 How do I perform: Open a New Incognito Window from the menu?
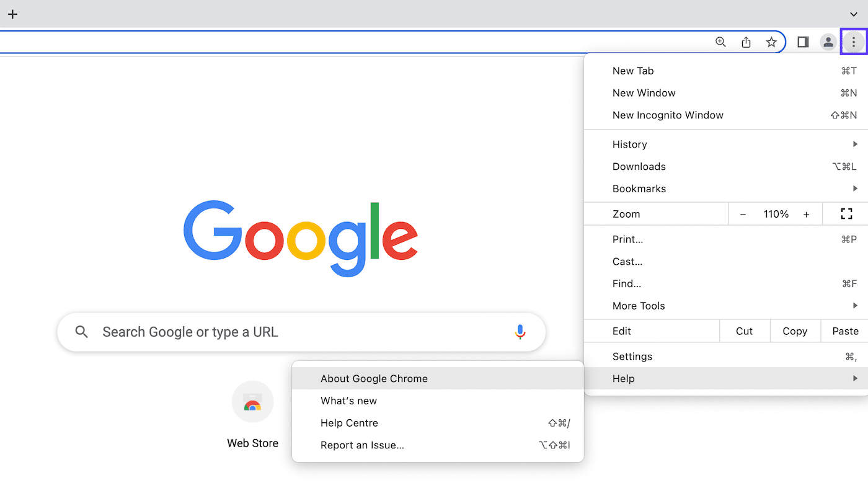tap(668, 115)
